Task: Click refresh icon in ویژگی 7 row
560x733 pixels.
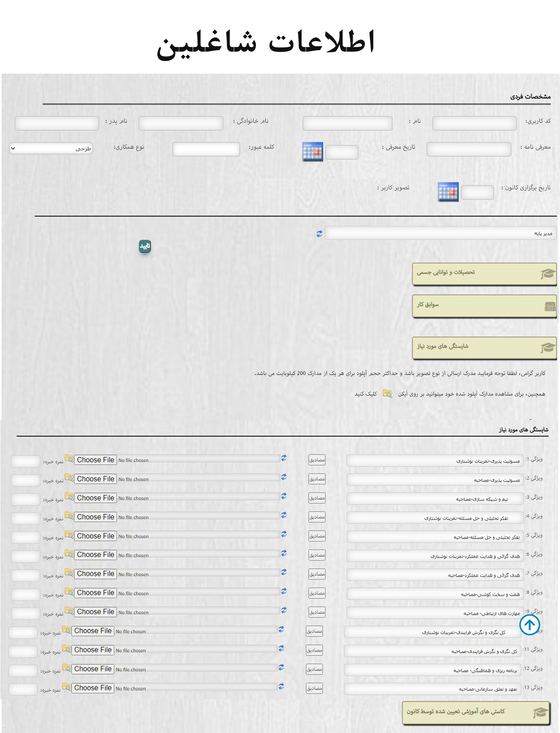Action: 284,572
